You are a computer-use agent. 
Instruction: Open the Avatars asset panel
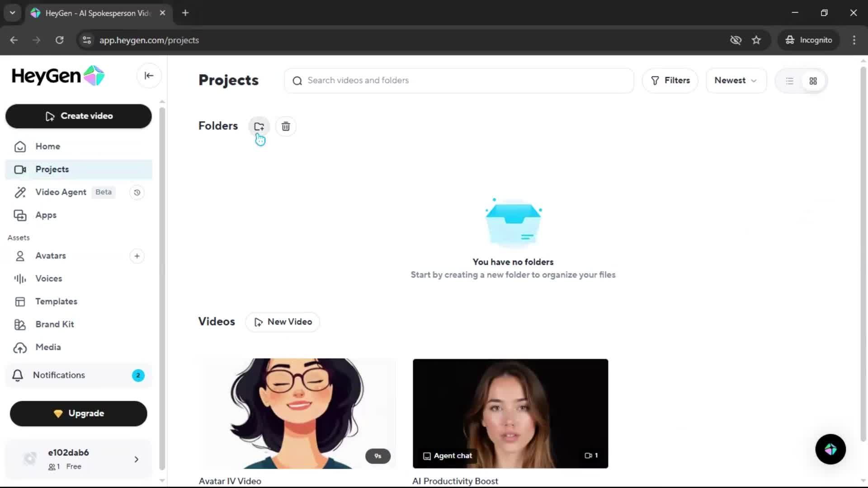coord(51,256)
